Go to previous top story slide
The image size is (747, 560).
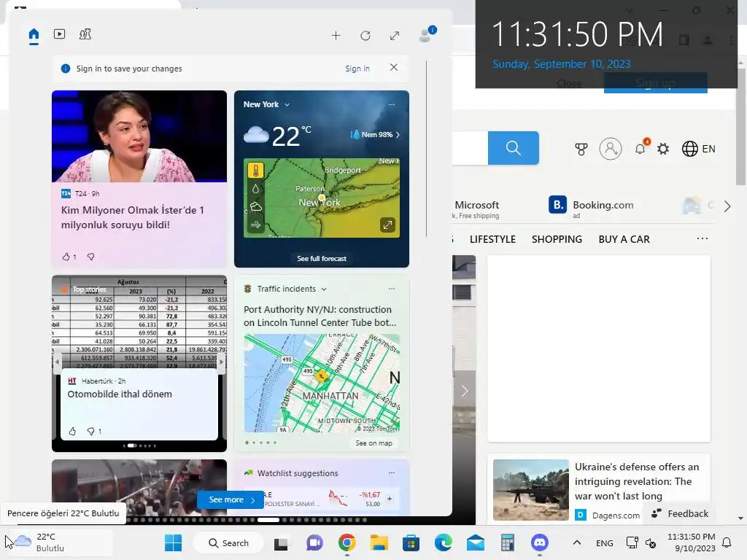(x=57, y=362)
